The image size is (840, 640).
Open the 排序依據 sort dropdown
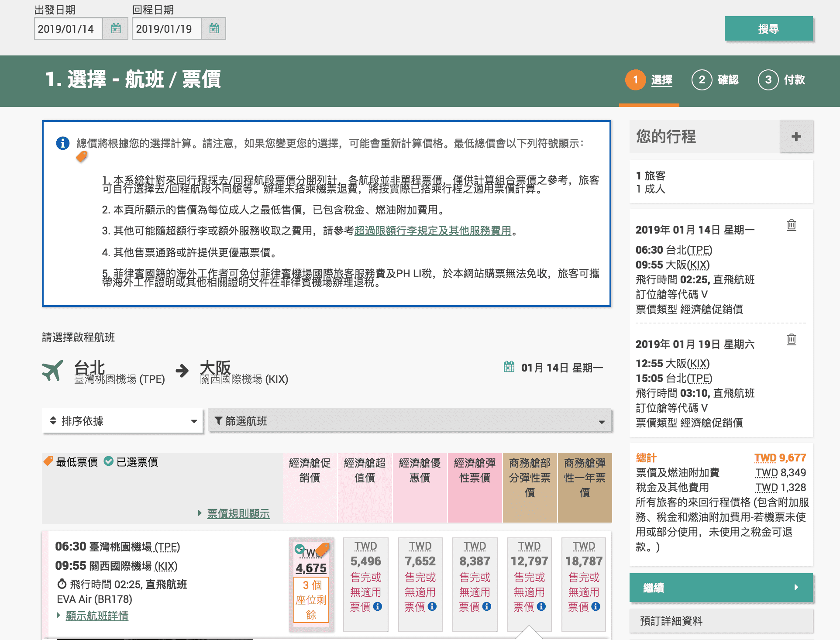(x=123, y=421)
